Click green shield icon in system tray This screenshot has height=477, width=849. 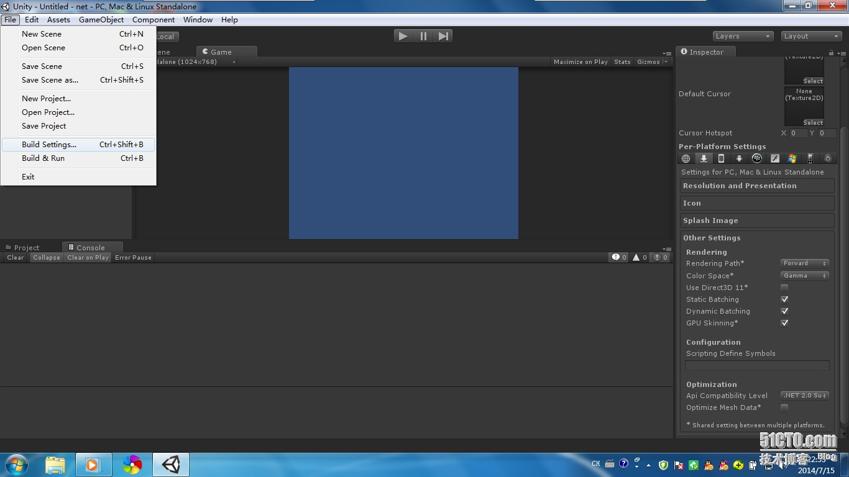click(x=663, y=465)
